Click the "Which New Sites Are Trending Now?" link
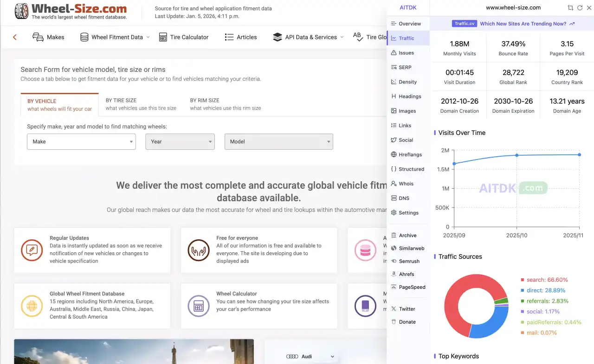594x364 pixels. pyautogui.click(x=528, y=24)
